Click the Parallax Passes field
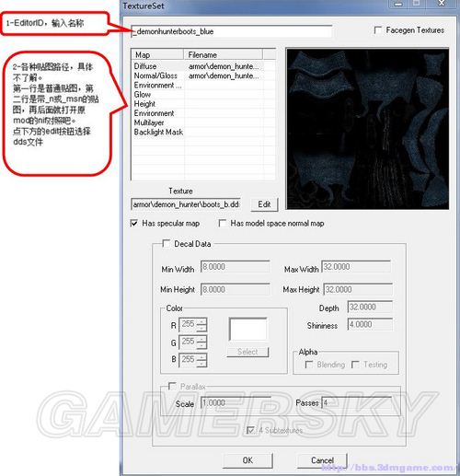The image size is (460, 476). [356, 402]
